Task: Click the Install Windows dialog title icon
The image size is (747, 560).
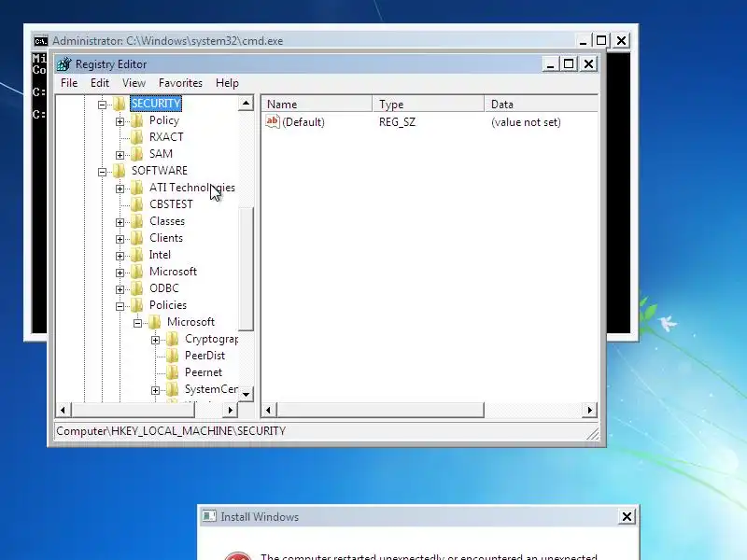Action: coord(209,516)
